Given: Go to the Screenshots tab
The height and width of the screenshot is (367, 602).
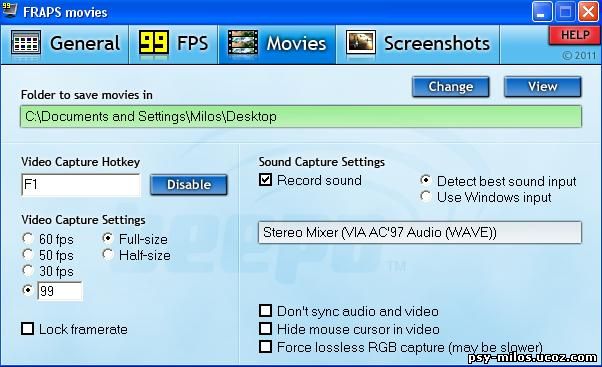Looking at the screenshot, I should (x=418, y=44).
